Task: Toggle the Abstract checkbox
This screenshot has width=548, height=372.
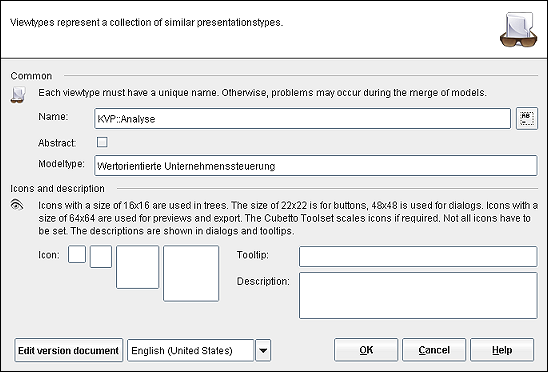Action: 102,142
